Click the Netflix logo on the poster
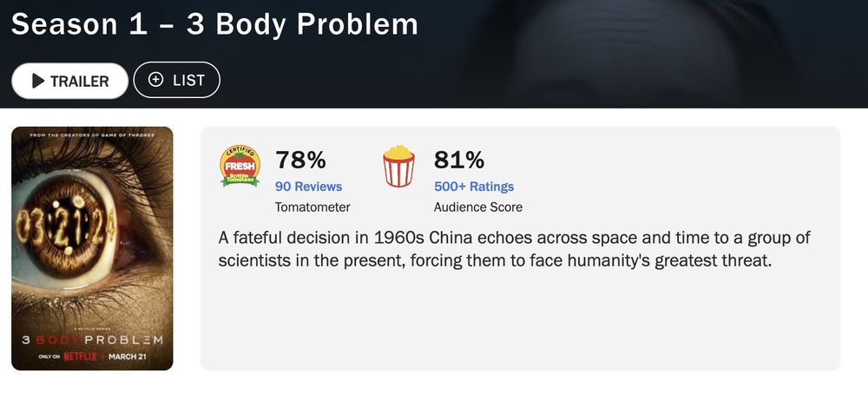The image size is (868, 407). 80,356
